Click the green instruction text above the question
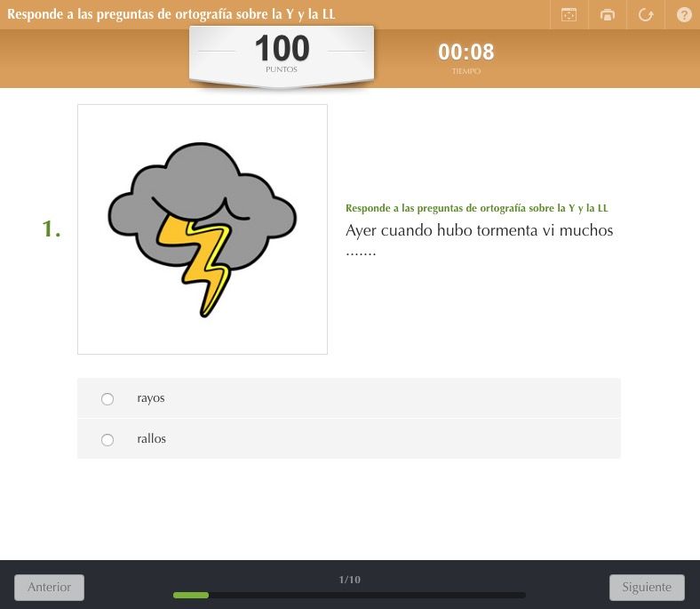Viewport: 700px width, 609px height. pos(477,208)
